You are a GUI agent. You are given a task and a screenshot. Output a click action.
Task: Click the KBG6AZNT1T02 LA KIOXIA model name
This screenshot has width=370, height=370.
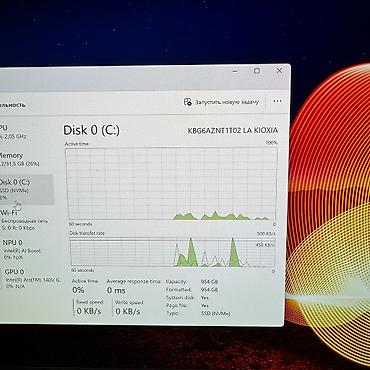(x=233, y=131)
